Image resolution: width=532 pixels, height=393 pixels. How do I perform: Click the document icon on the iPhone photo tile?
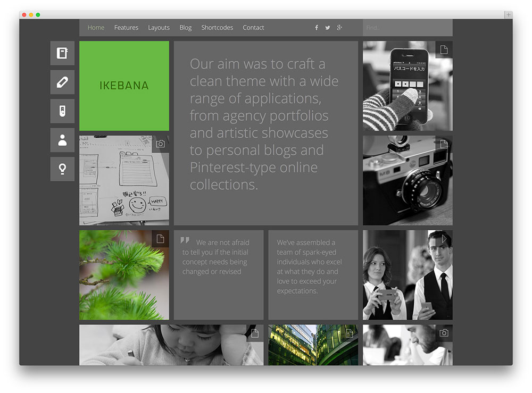coord(444,49)
